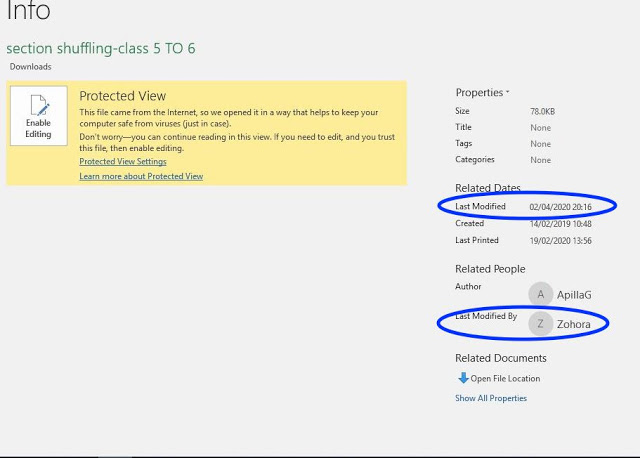Click the Downloads file path label
640x458 pixels.
click(x=31, y=67)
